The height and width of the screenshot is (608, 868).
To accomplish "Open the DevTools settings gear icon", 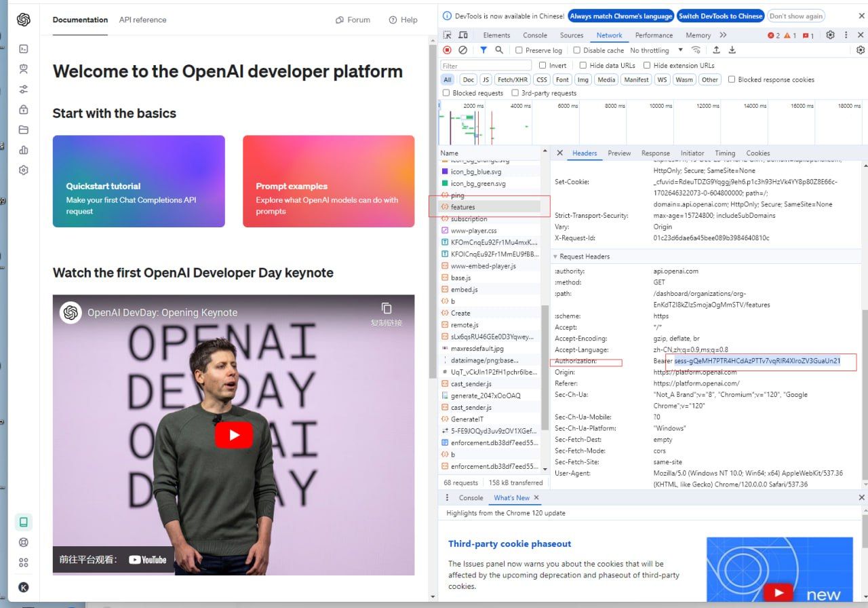I will pos(830,35).
